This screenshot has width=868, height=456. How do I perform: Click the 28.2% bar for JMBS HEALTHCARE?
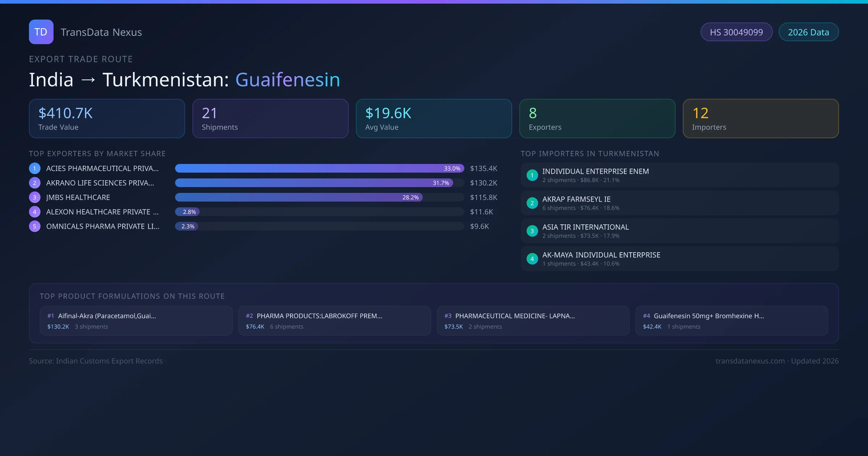point(298,197)
